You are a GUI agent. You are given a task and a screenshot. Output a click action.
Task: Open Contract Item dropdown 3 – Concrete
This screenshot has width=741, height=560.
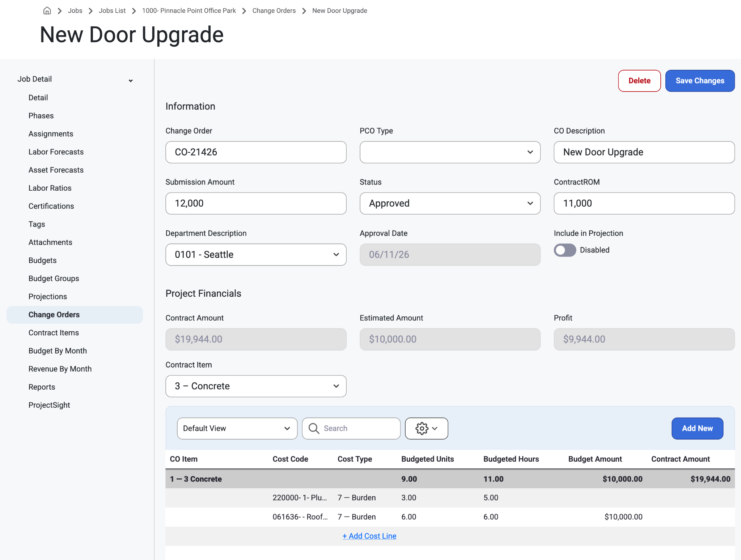click(x=256, y=386)
